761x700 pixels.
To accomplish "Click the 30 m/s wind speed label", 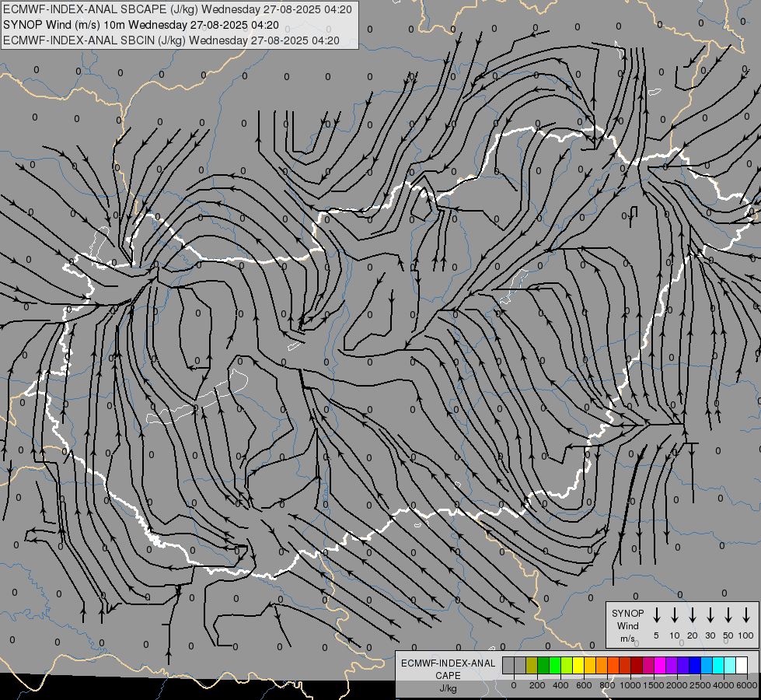I will pyautogui.click(x=710, y=635).
